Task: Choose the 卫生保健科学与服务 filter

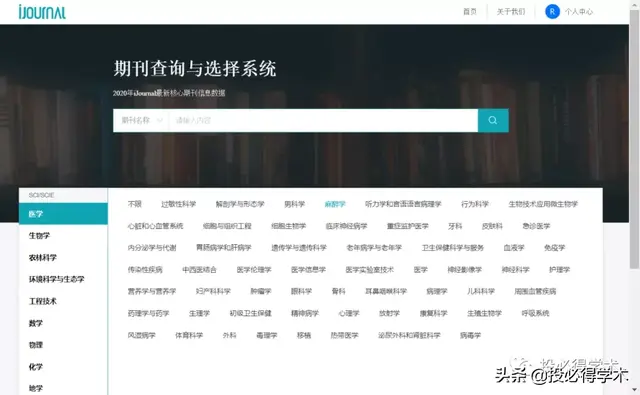Action: click(453, 248)
